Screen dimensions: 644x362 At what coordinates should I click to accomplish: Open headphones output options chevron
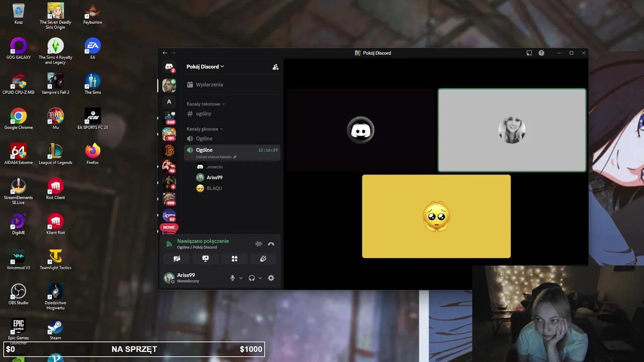(260, 278)
